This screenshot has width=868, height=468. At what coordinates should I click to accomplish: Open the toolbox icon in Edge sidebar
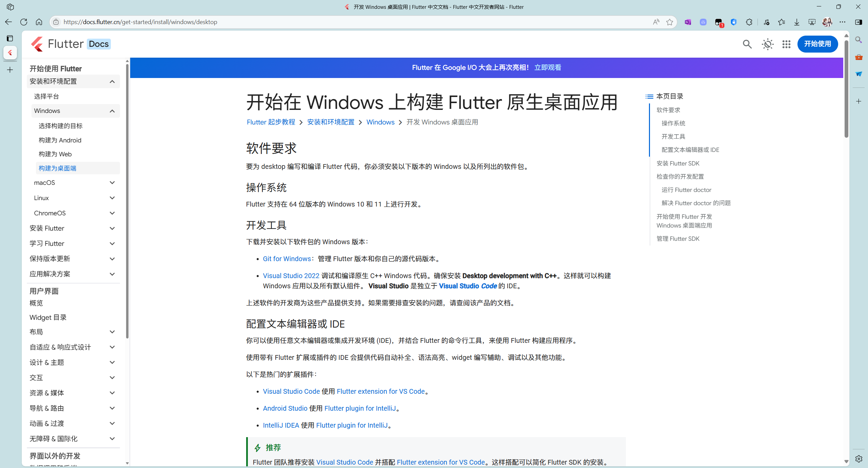point(859,57)
